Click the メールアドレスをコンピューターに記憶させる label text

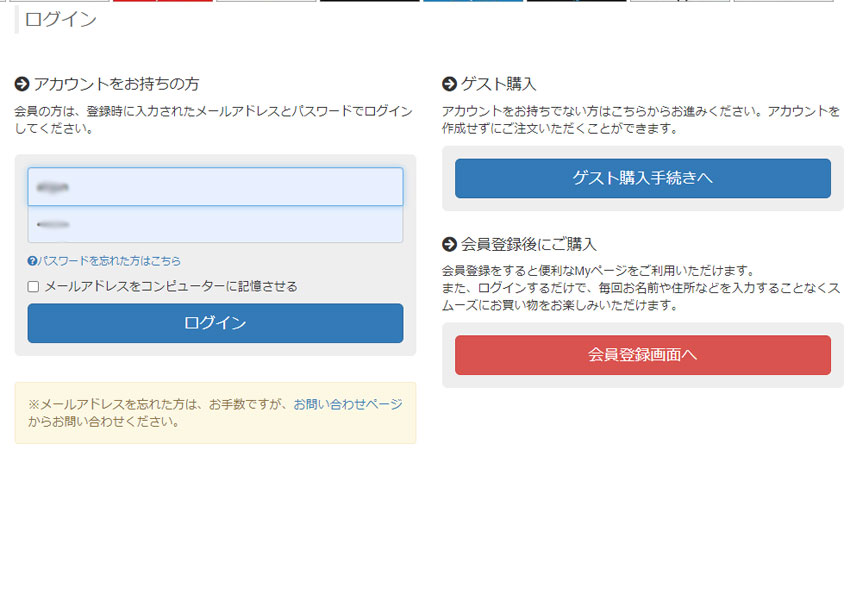pos(171,286)
